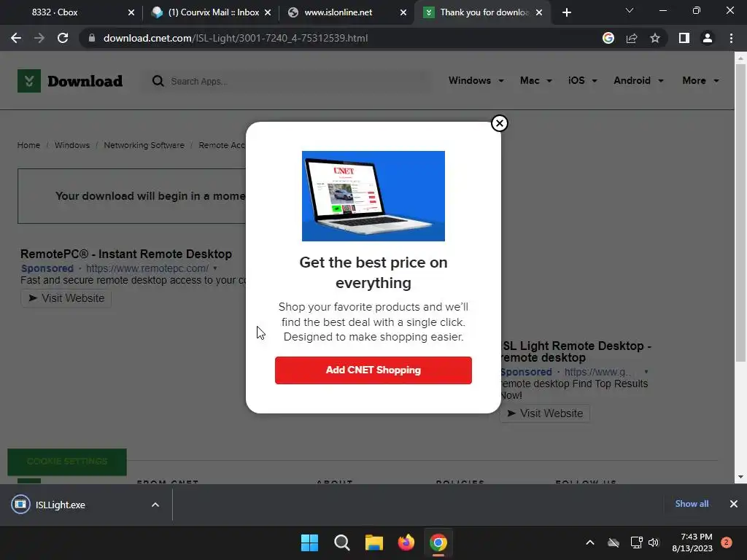Share this page icon
Viewport: 747px width, 560px height.
pyautogui.click(x=632, y=38)
